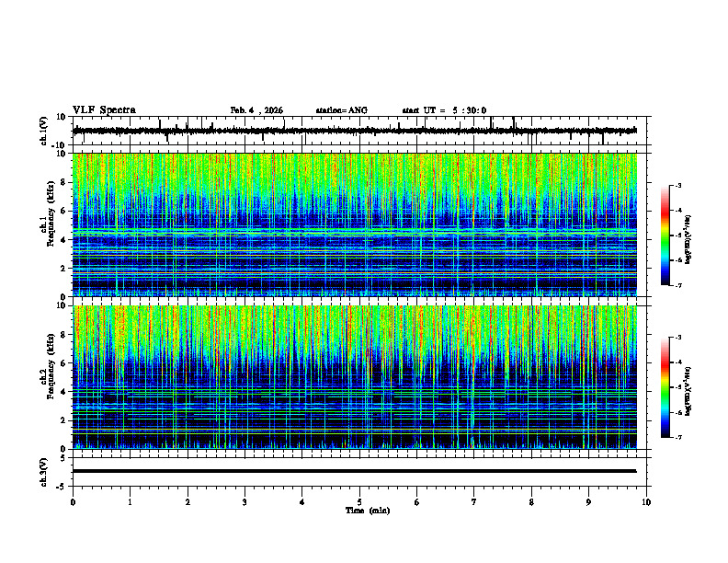This screenshot has height=563, width=728.
Task: Click time axis tick label "5"
Action: click(359, 502)
